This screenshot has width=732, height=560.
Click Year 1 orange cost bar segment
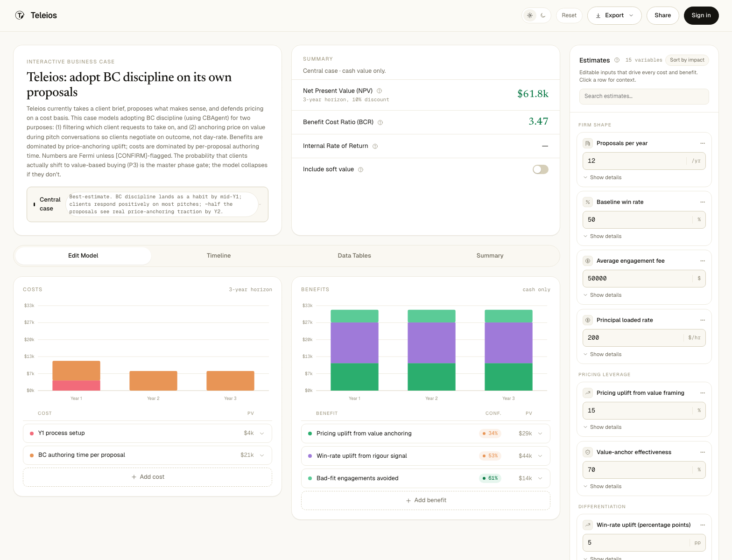(x=77, y=371)
